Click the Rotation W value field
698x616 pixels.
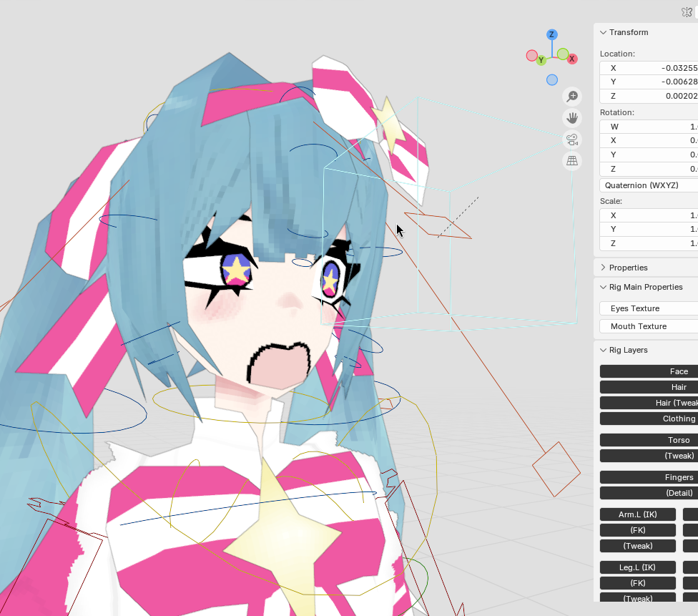tap(649, 127)
